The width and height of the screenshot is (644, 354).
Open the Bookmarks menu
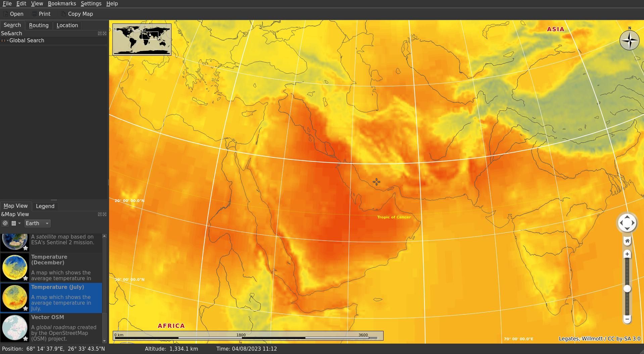coord(62,3)
